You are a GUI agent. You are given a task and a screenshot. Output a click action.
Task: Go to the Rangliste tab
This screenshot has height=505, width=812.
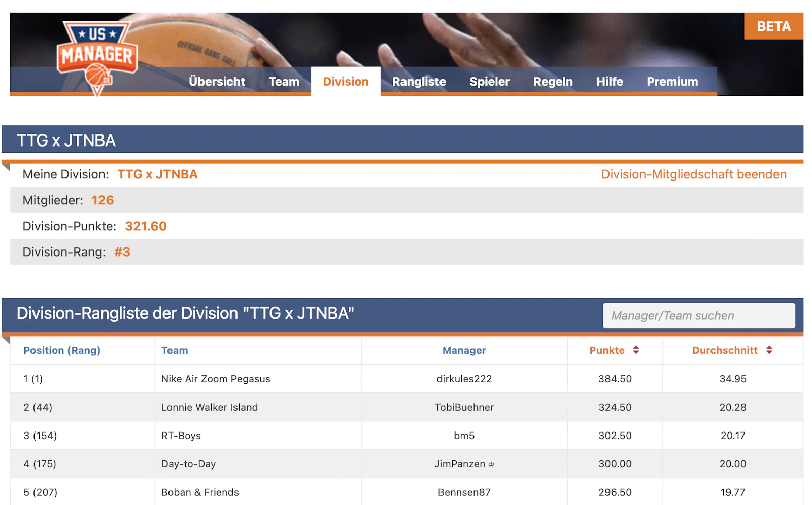coord(419,82)
